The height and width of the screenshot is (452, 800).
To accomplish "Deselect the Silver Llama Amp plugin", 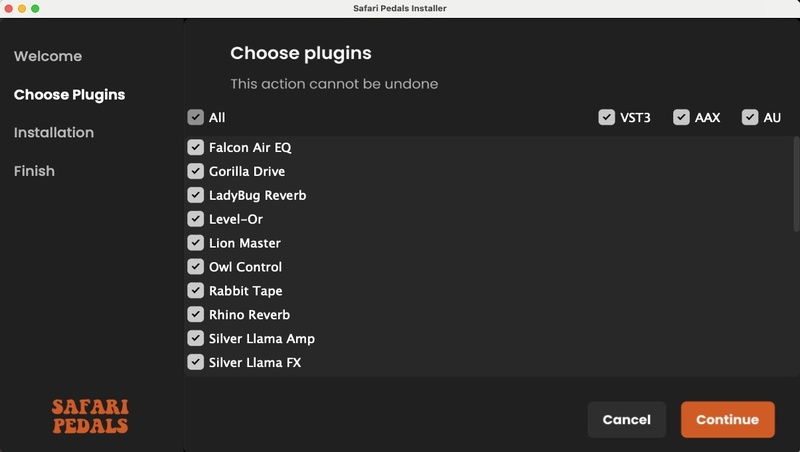I will (196, 339).
